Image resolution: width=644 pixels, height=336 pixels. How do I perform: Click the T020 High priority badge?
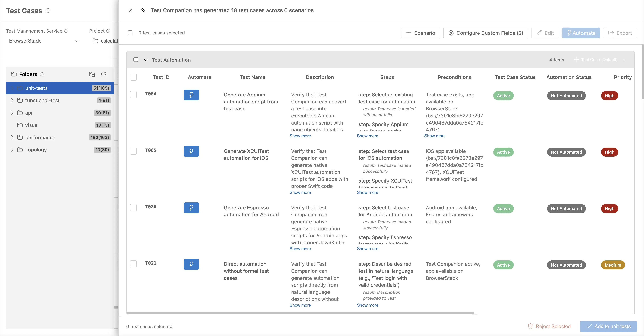coord(609,209)
